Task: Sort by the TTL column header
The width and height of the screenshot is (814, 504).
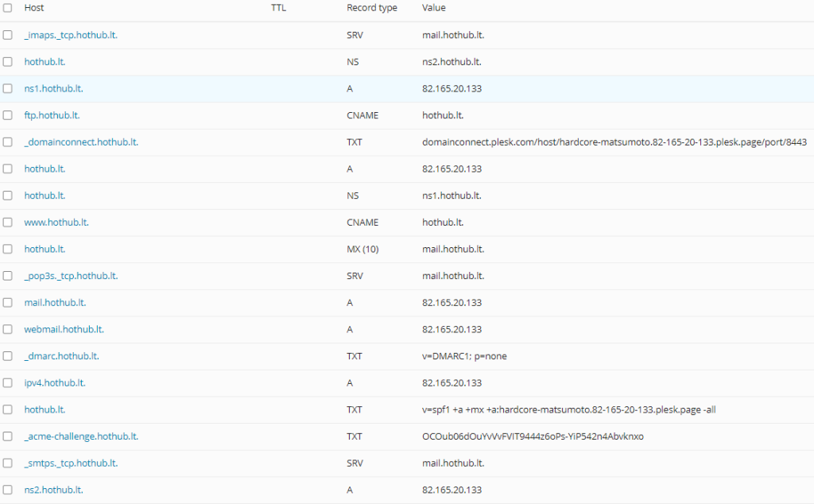Action: tap(278, 8)
